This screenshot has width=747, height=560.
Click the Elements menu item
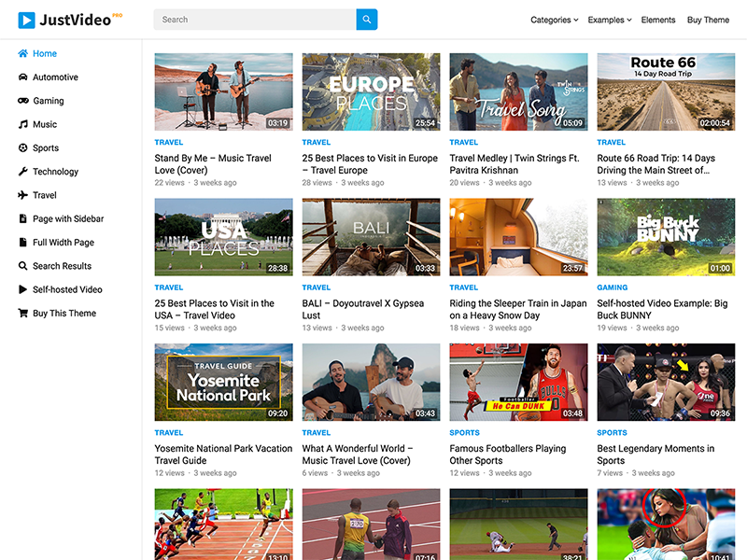click(x=658, y=20)
